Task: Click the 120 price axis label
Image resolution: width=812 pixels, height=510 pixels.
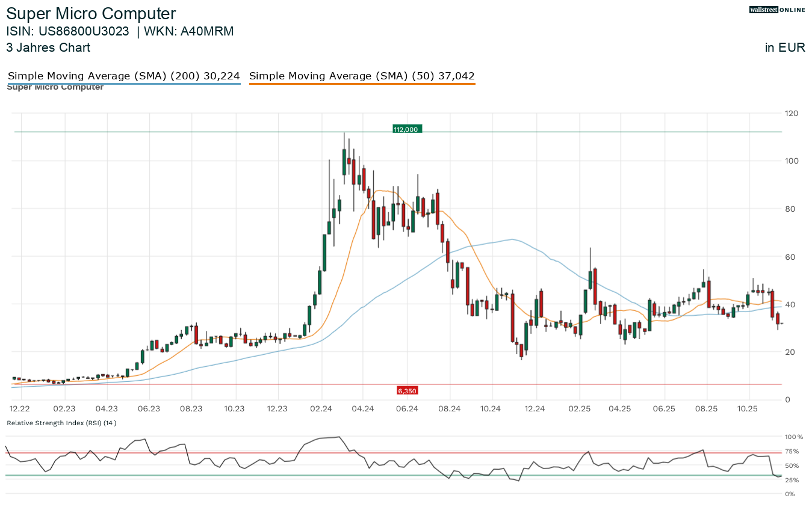Action: 791,114
